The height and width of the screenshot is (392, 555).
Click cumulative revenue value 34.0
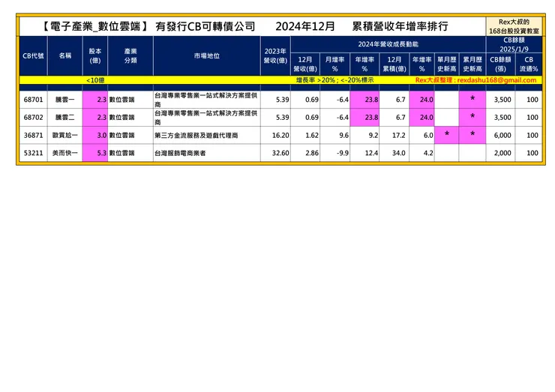pos(399,153)
